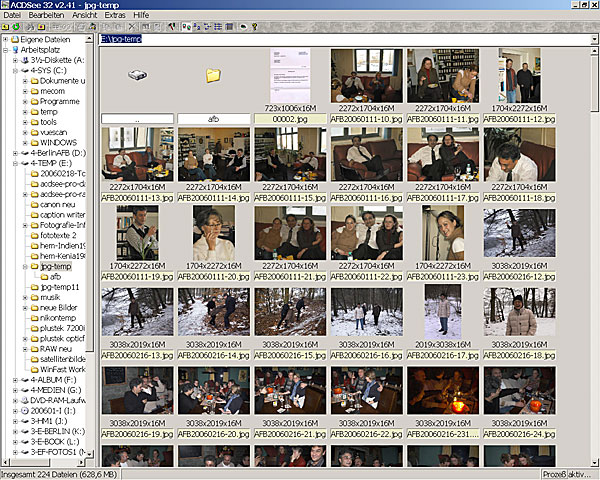Open the 'afb' folder icon in thumbnails
The height and width of the screenshot is (480, 600).
click(x=212, y=76)
